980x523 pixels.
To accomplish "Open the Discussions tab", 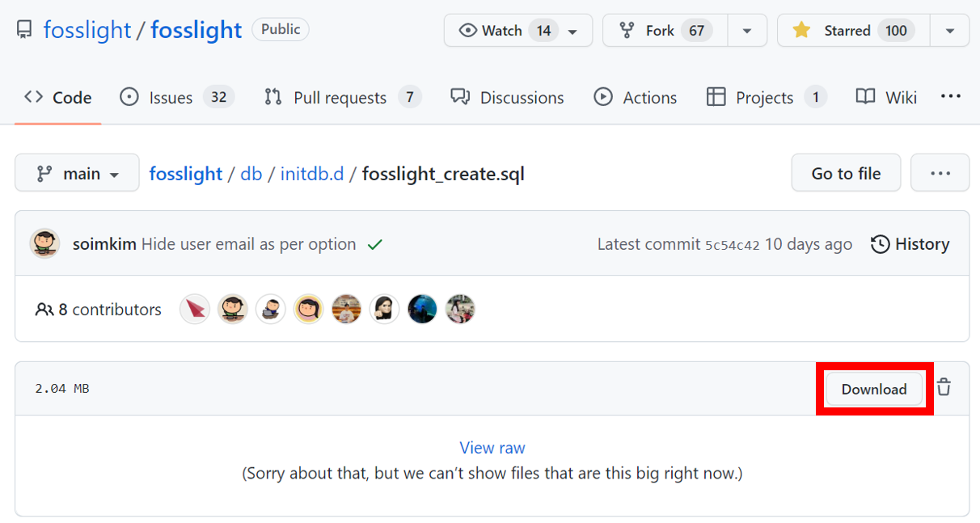I will [x=507, y=98].
